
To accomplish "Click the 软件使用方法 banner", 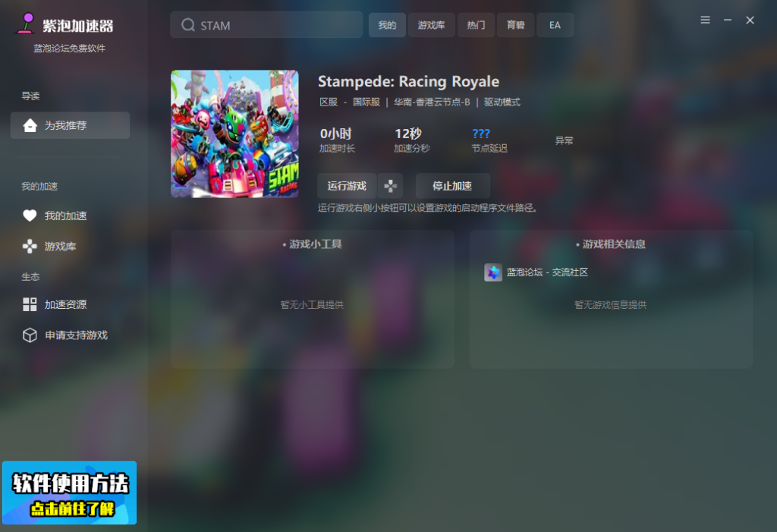I will (69, 493).
